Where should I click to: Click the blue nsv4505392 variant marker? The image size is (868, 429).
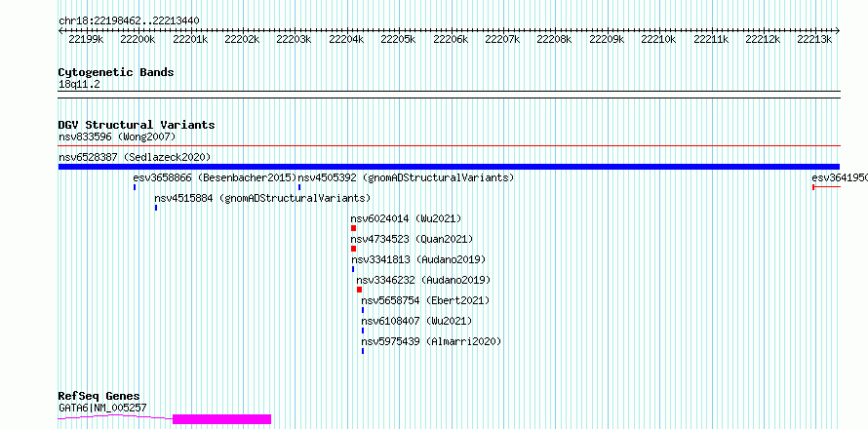tap(299, 187)
